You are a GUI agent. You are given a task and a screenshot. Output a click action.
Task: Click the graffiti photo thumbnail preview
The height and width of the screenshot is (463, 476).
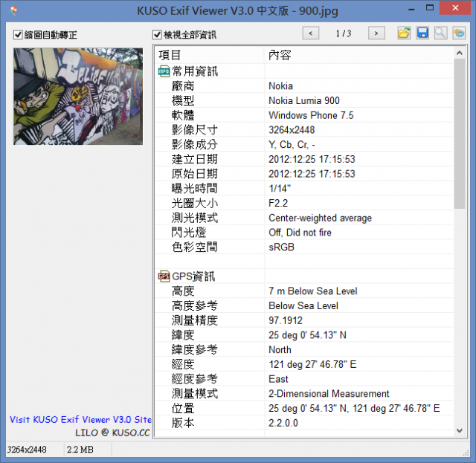coord(78,96)
